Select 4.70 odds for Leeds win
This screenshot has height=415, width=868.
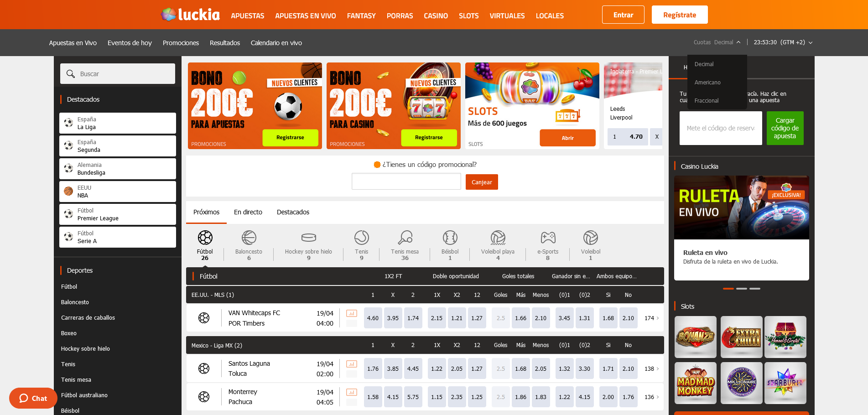tap(628, 136)
